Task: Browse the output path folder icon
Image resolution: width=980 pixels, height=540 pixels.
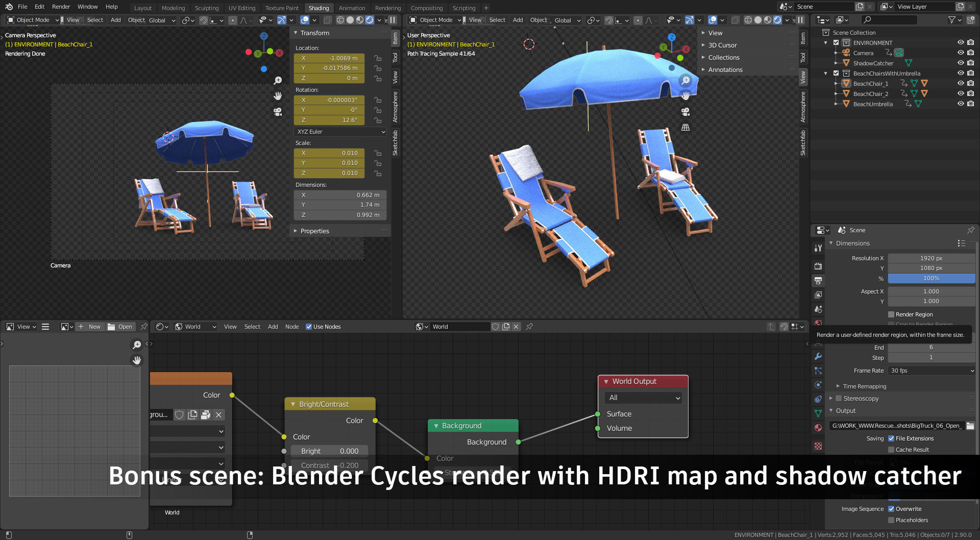Action: pos(970,426)
